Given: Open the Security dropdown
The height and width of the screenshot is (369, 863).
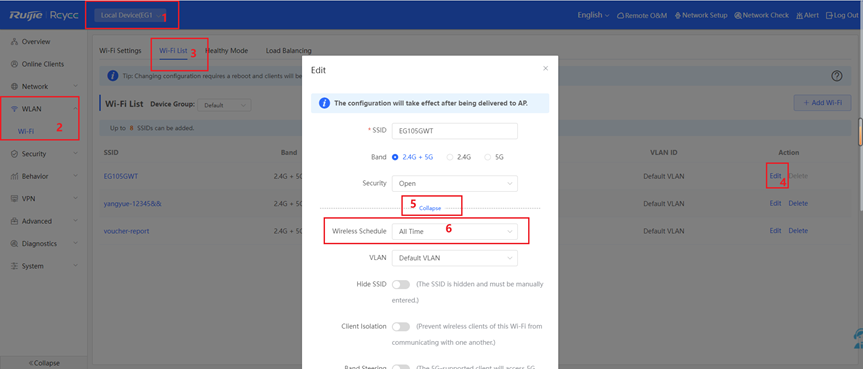Looking at the screenshot, I should click(x=455, y=183).
